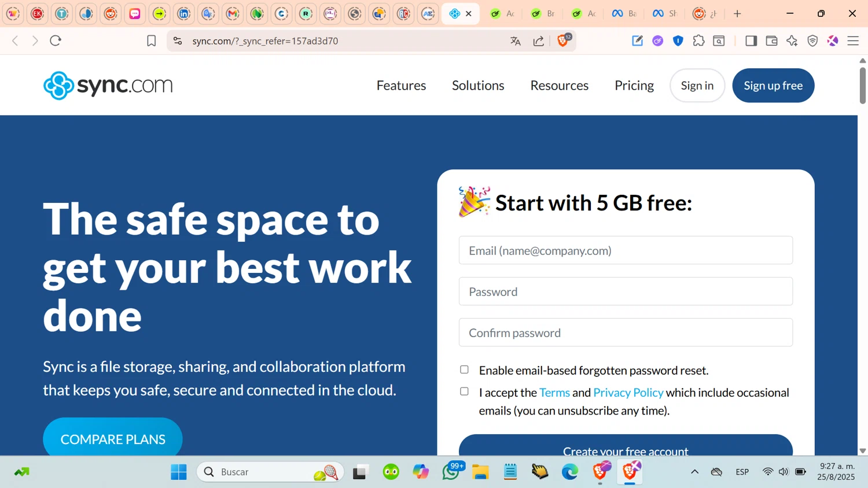Open Brave VPN shield icon
Viewport: 868px width, 488px height.
pos(812,40)
